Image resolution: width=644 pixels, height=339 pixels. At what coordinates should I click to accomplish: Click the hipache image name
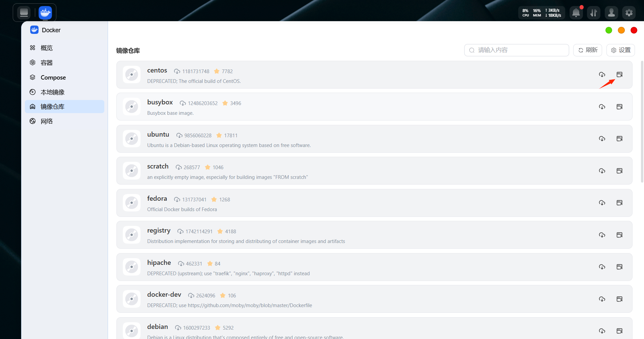(159, 263)
